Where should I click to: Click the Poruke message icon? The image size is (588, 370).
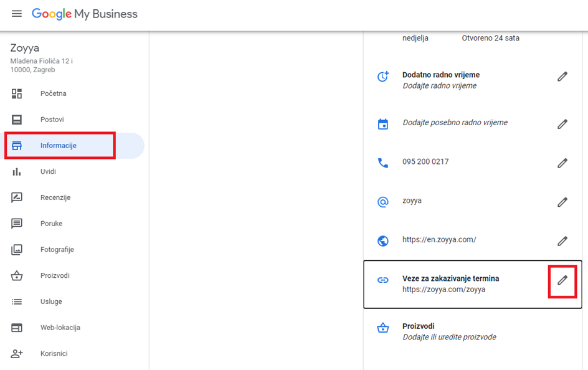point(16,224)
